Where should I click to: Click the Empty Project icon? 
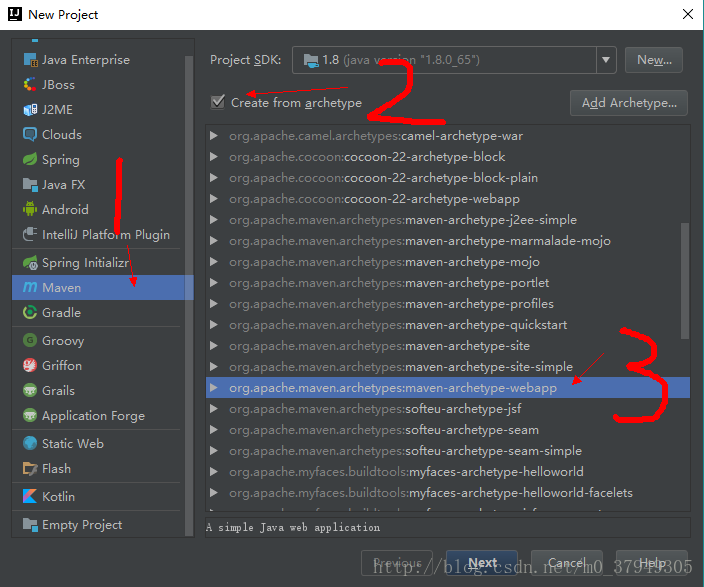pos(30,525)
